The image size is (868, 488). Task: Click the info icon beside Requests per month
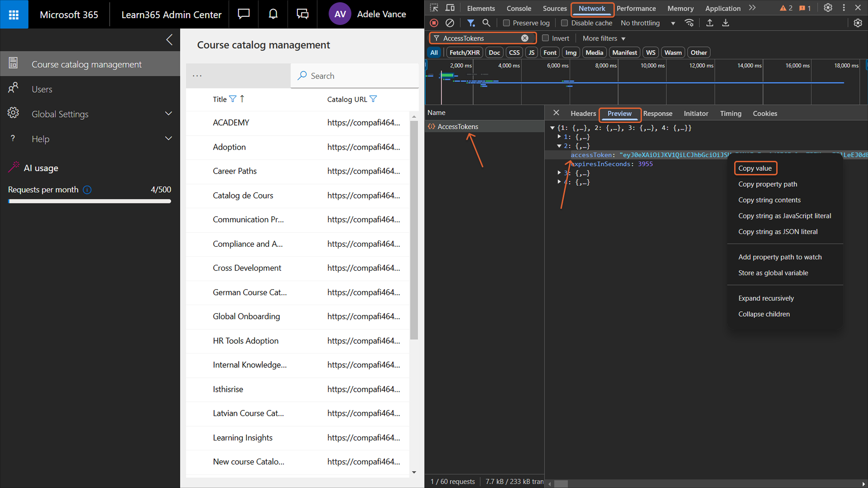[x=87, y=190]
